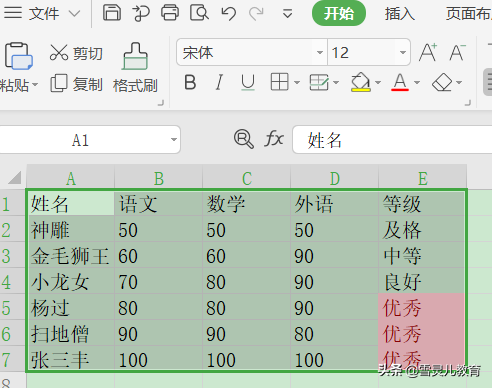Cut selection with the 剪切 button
The height and width of the screenshot is (388, 492).
pos(76,53)
